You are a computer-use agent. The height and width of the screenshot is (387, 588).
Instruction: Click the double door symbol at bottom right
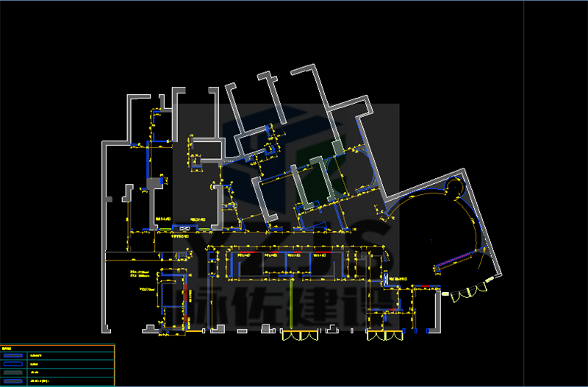pos(383,335)
